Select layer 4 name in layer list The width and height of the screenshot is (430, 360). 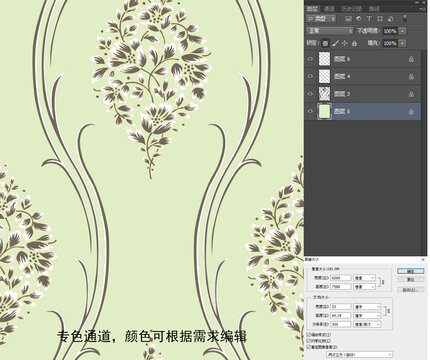tap(342, 76)
